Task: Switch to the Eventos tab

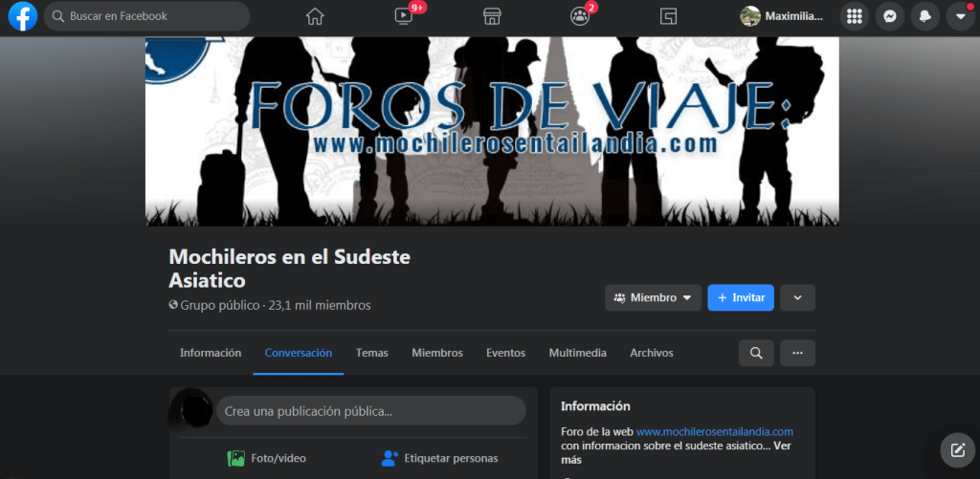Action: coord(505,353)
